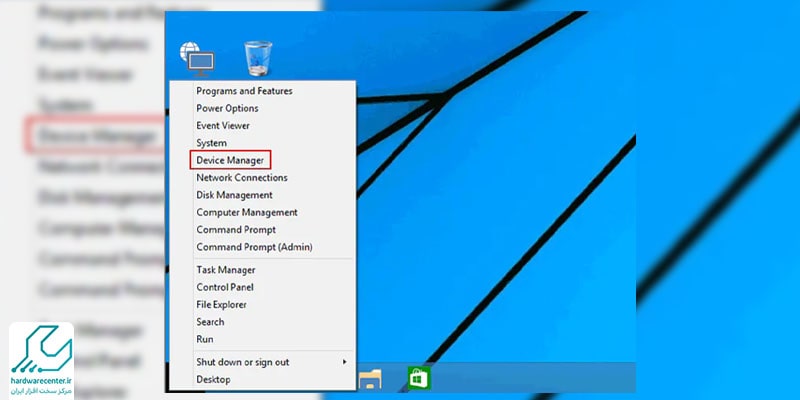This screenshot has height=400, width=800.
Task: Open the Recycle Bin desktop icon
Action: pos(258,59)
